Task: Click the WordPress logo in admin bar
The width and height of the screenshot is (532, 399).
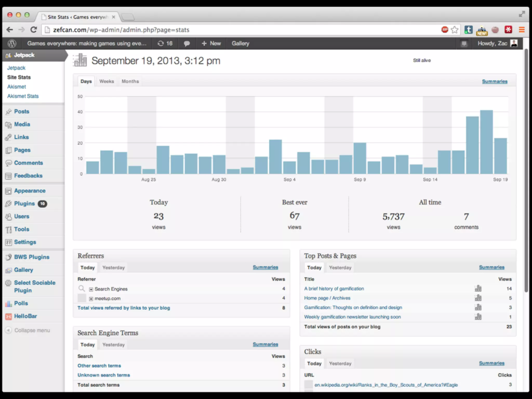Action: [x=12, y=43]
